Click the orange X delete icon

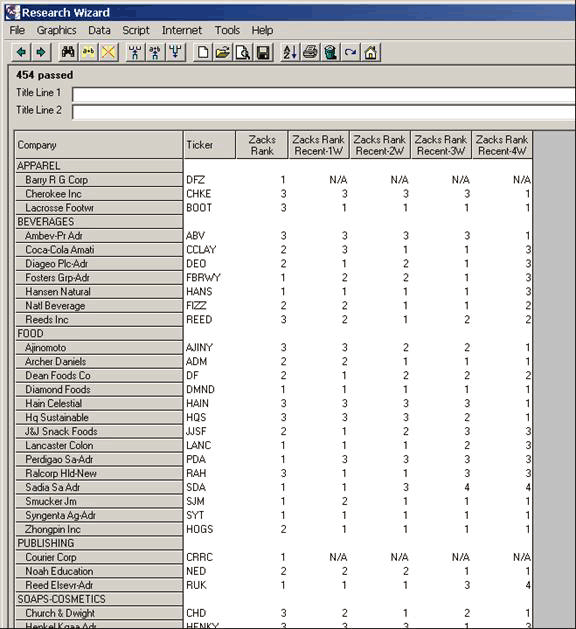[109, 52]
